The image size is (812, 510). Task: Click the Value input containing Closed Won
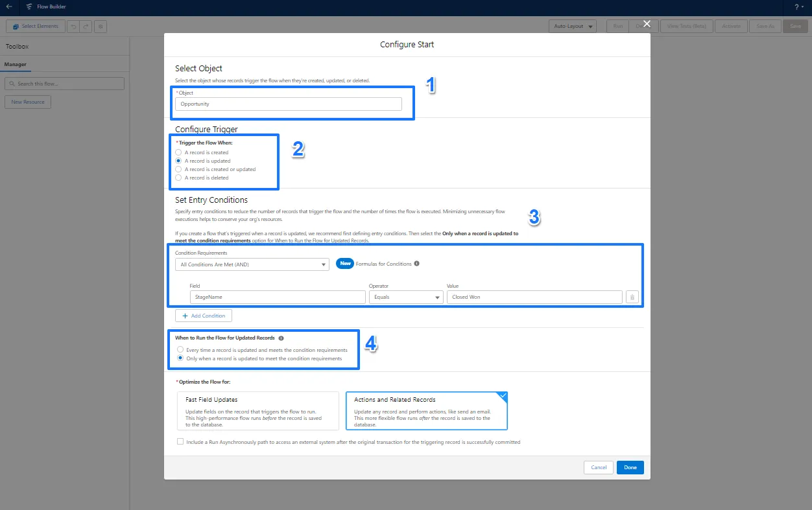click(x=534, y=297)
